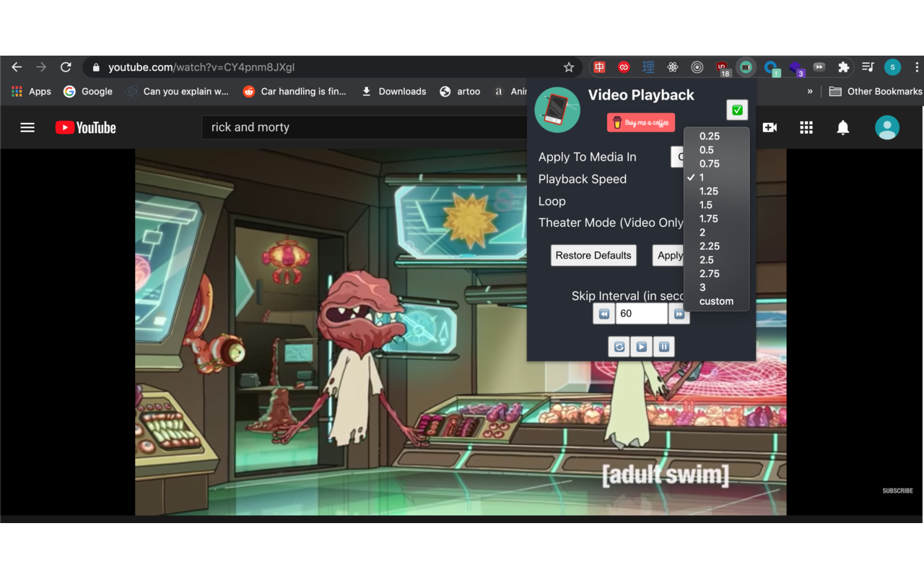The height and width of the screenshot is (578, 924).
Task: Go forward in browser history
Action: [x=41, y=67]
